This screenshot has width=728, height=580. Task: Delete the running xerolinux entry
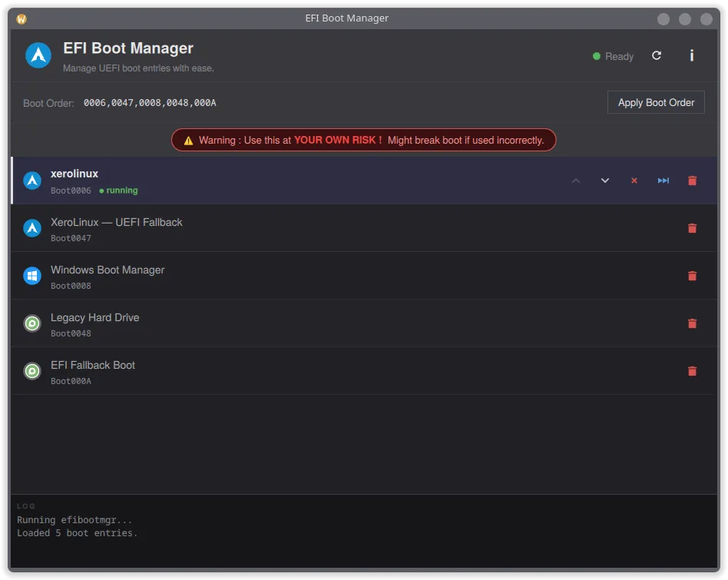692,181
